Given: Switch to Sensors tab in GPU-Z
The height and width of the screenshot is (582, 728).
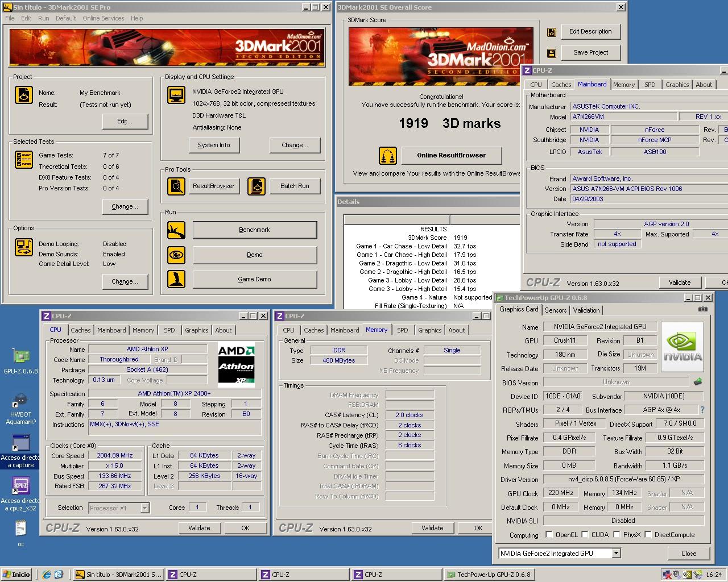Looking at the screenshot, I should point(556,310).
